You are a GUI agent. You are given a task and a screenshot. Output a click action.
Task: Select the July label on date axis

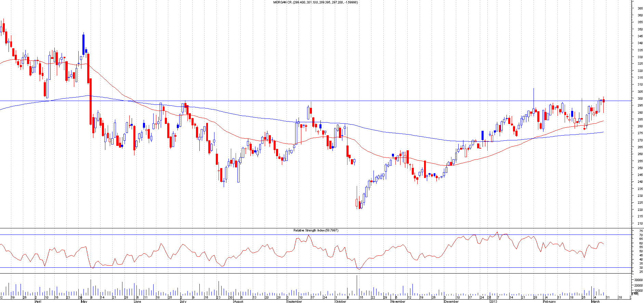tap(183, 301)
